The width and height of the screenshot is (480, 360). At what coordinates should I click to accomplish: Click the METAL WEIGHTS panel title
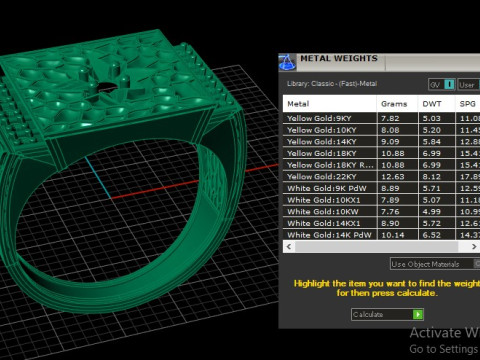[x=339, y=58]
